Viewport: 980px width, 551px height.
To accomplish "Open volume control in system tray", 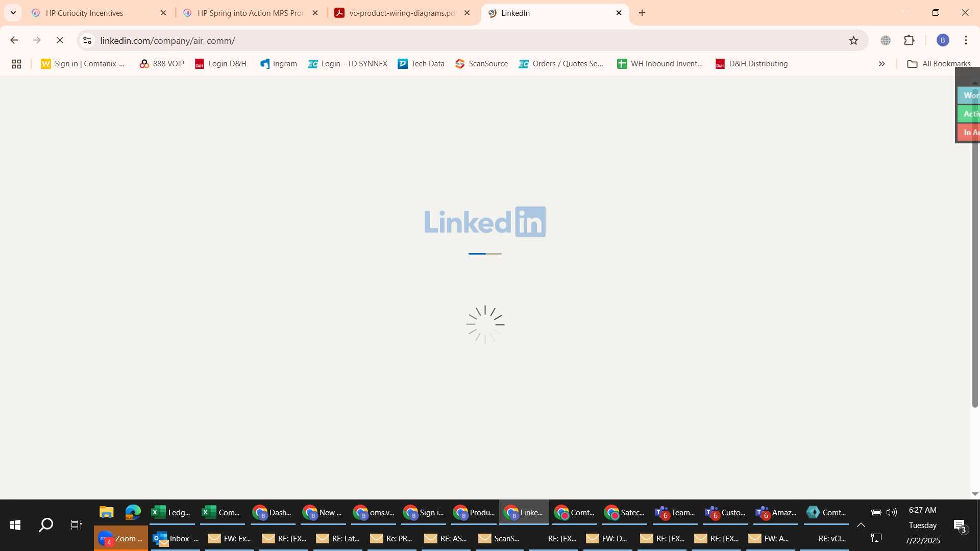I will pyautogui.click(x=892, y=512).
